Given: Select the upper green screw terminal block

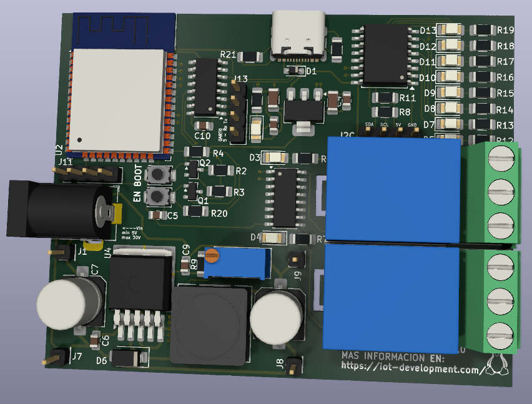Looking at the screenshot, I should pyautogui.click(x=493, y=192).
